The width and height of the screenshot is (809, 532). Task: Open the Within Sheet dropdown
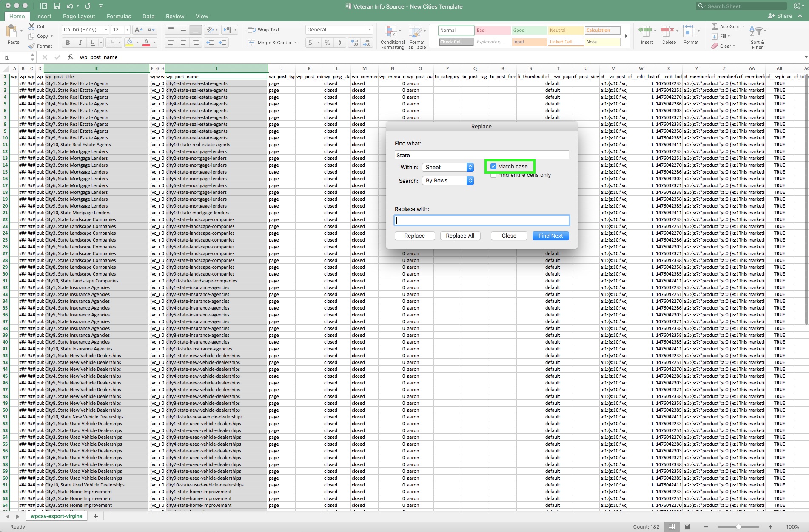pyautogui.click(x=448, y=167)
